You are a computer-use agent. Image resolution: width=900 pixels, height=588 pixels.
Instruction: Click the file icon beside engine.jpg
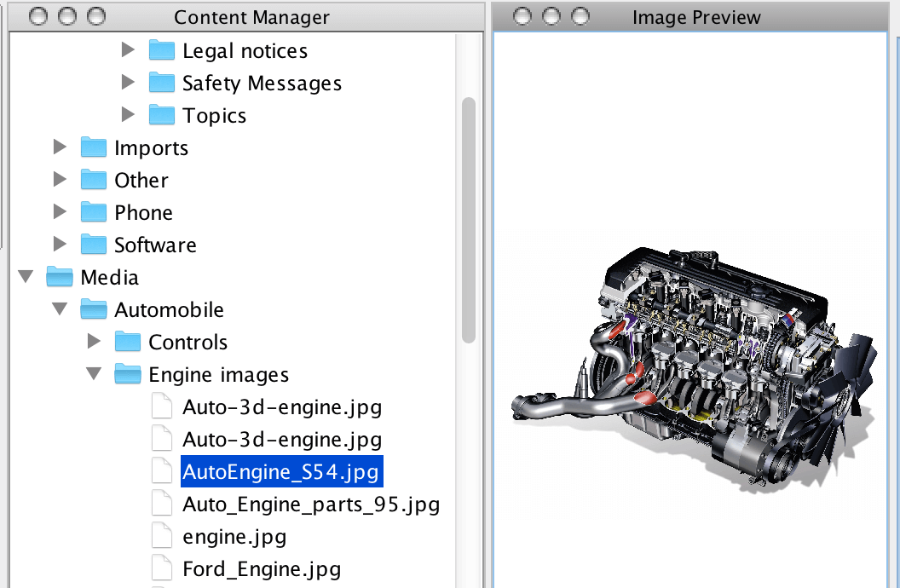161,536
